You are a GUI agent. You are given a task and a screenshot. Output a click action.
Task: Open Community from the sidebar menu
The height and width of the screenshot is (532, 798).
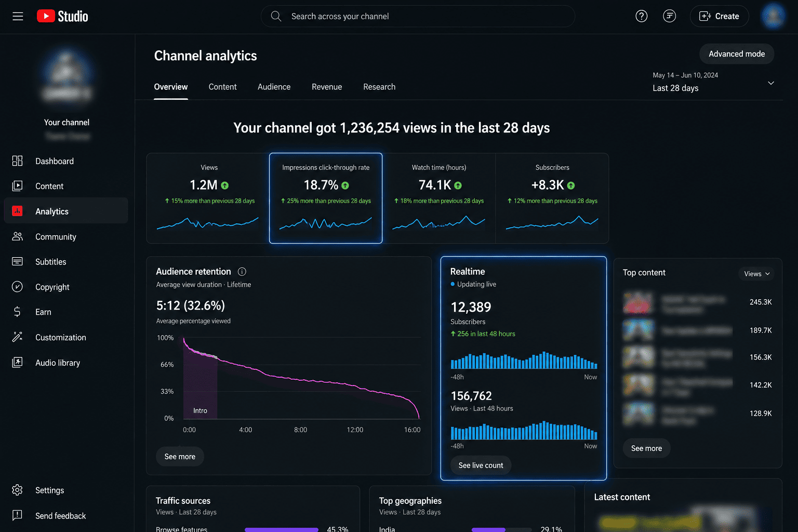pyautogui.click(x=66, y=236)
